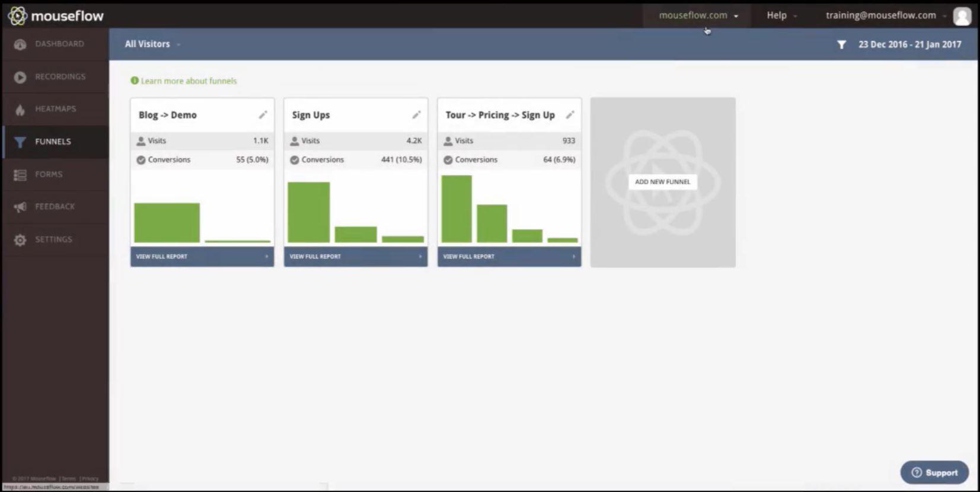Click the 441 (10.5%) conversions value

click(401, 160)
